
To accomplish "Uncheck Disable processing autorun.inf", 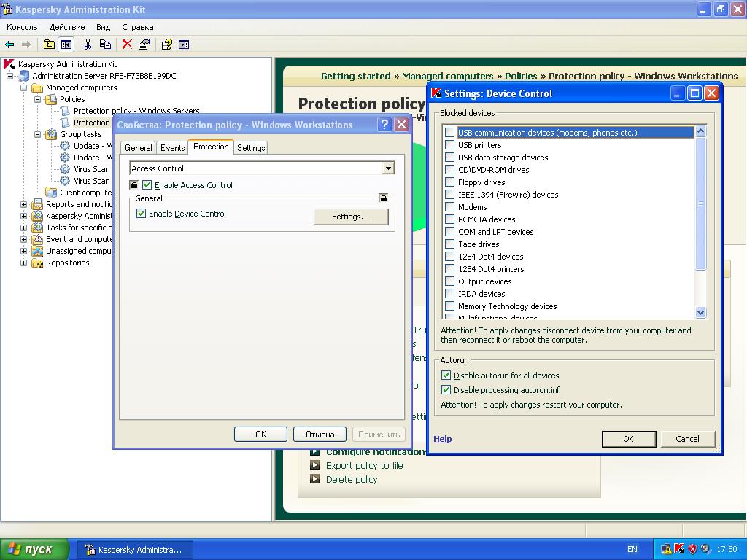I will pos(446,389).
